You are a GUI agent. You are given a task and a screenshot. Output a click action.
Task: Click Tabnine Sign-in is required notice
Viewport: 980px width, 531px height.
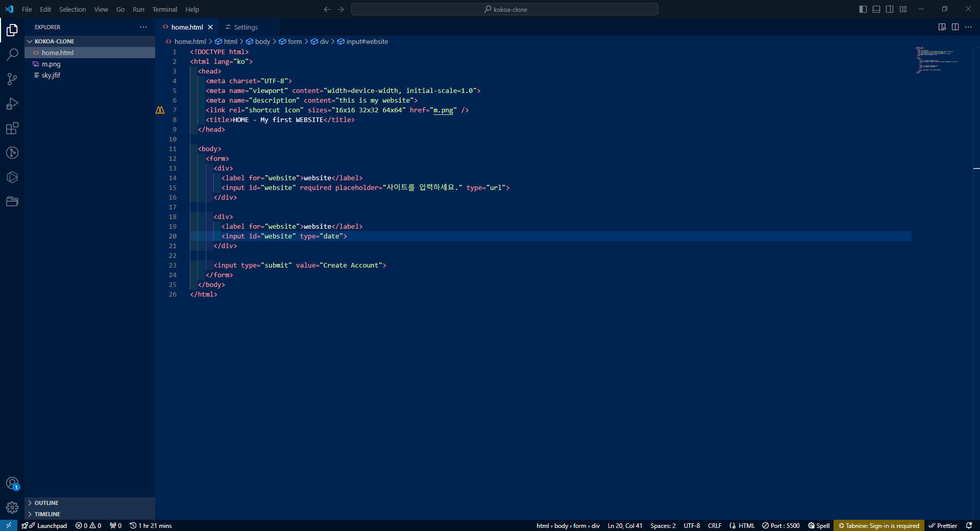click(879, 525)
